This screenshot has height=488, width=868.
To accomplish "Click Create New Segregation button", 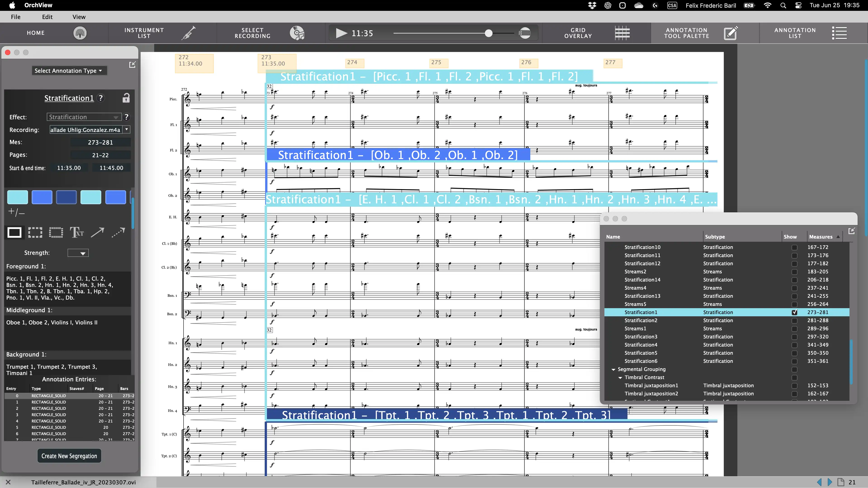I will (x=69, y=456).
